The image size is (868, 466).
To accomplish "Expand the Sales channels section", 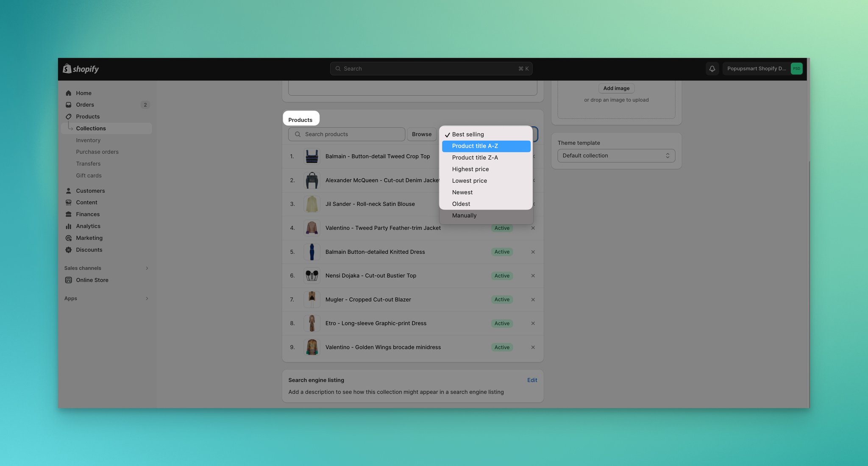I will pos(147,268).
